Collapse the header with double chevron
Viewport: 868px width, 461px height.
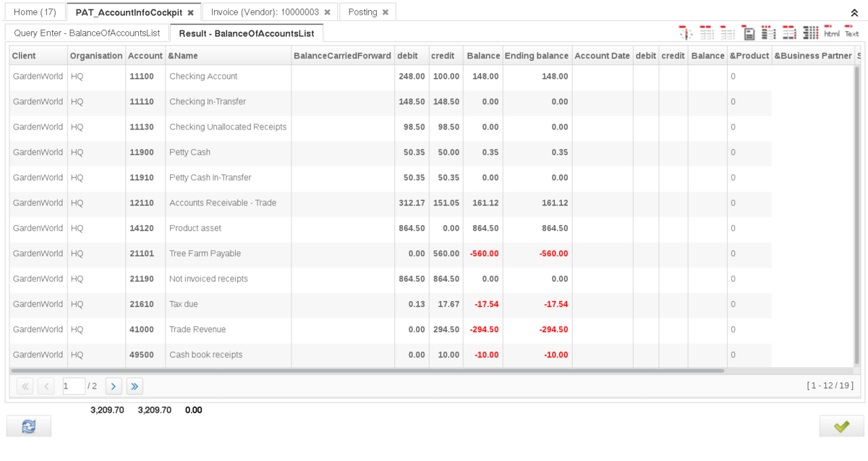[854, 13]
